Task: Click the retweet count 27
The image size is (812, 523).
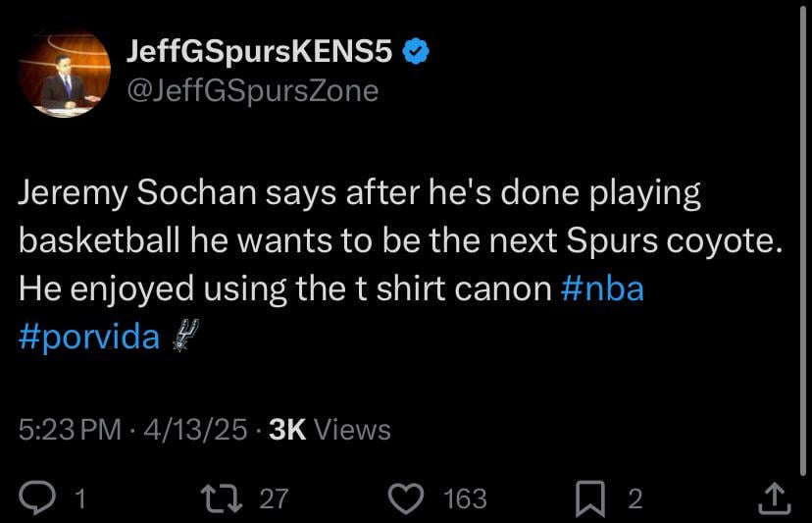Action: click(274, 498)
